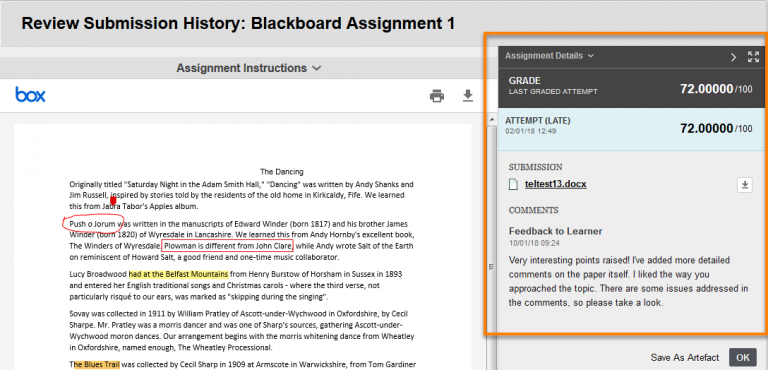Expand the Assignment Instructions section
The height and width of the screenshot is (370, 768).
pos(249,68)
